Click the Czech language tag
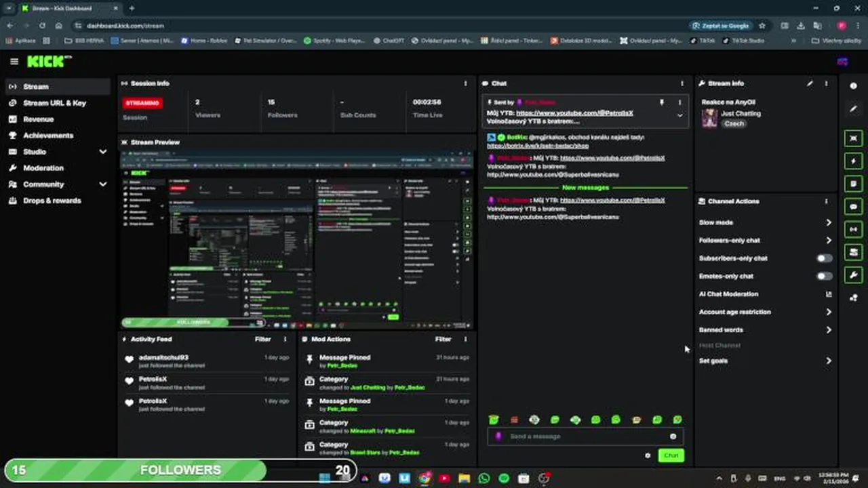 [x=734, y=124]
